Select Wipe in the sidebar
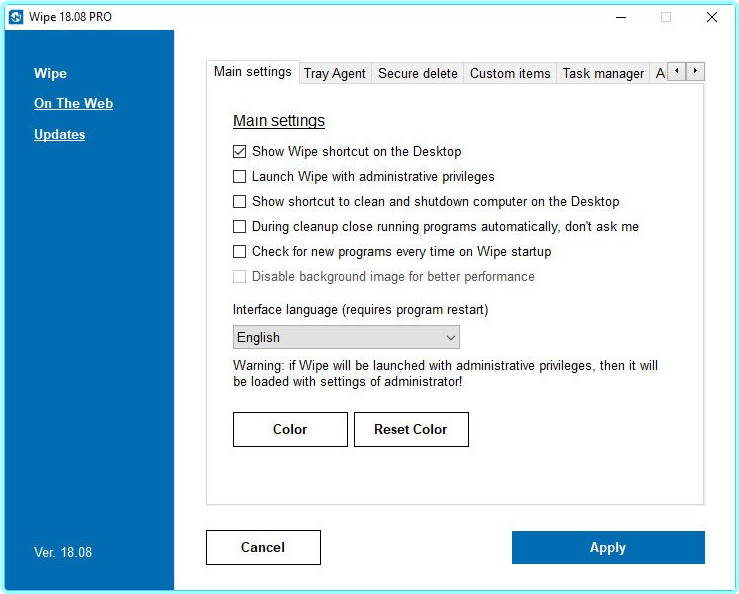 click(x=50, y=74)
